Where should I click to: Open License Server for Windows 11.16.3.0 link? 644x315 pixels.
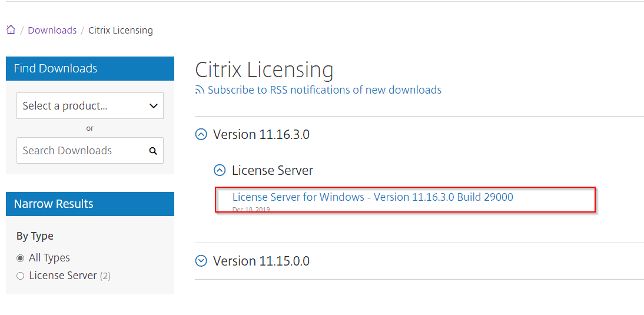tap(373, 197)
